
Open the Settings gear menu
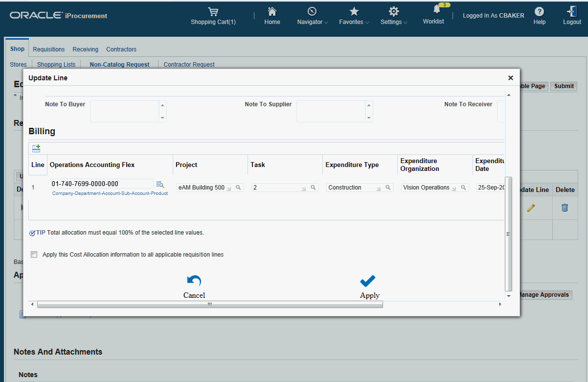pyautogui.click(x=394, y=11)
